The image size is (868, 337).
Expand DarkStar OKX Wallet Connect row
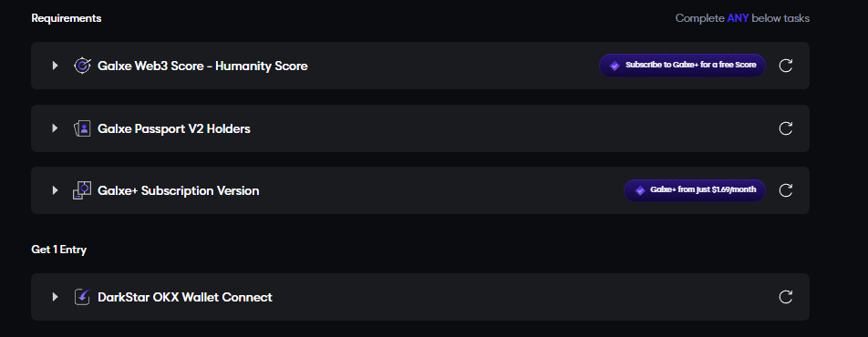[x=55, y=297]
